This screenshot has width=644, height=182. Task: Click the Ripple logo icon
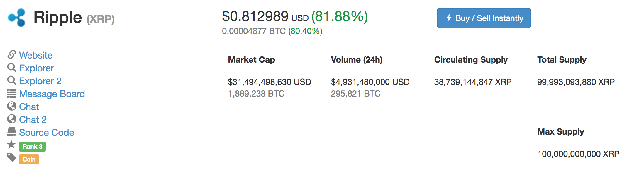click(17, 18)
